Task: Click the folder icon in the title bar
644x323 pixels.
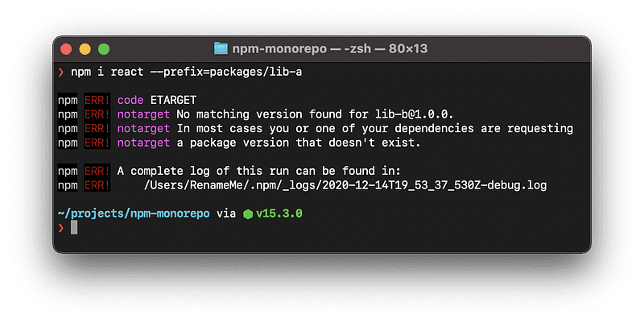Action: pos(221,49)
